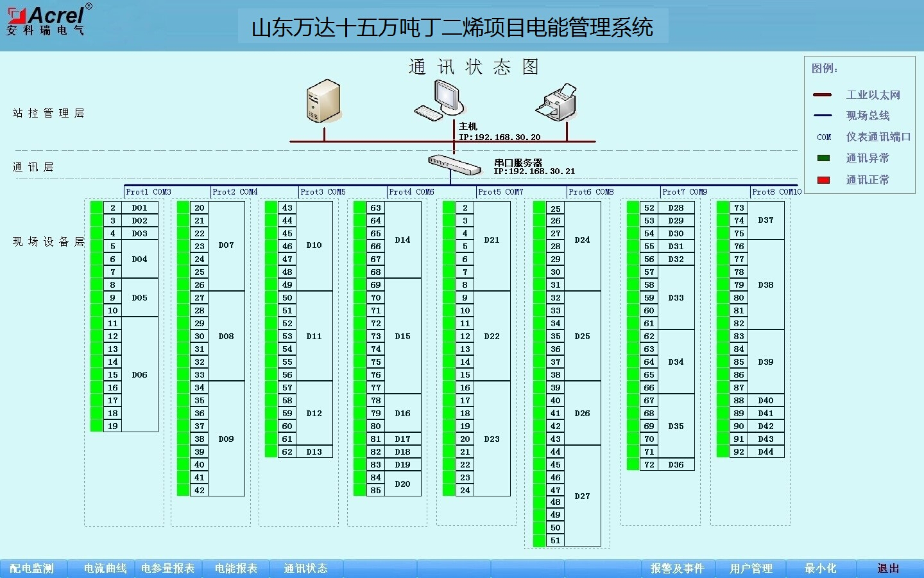Viewport: 924px width, 578px height.
Task: Open the 电能报表 report
Action: tap(236, 568)
